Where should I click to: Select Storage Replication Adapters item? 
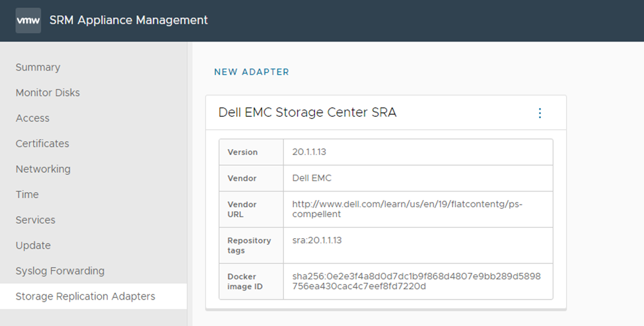[85, 296]
